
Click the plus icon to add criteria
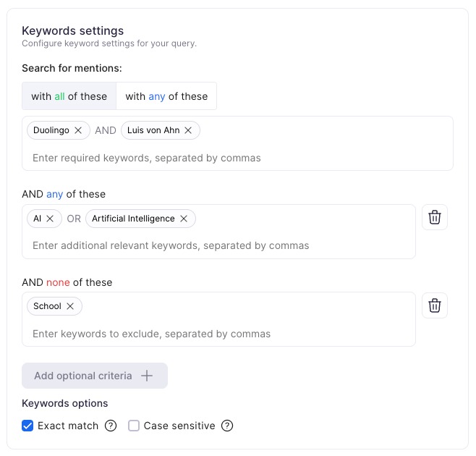pyautogui.click(x=147, y=376)
